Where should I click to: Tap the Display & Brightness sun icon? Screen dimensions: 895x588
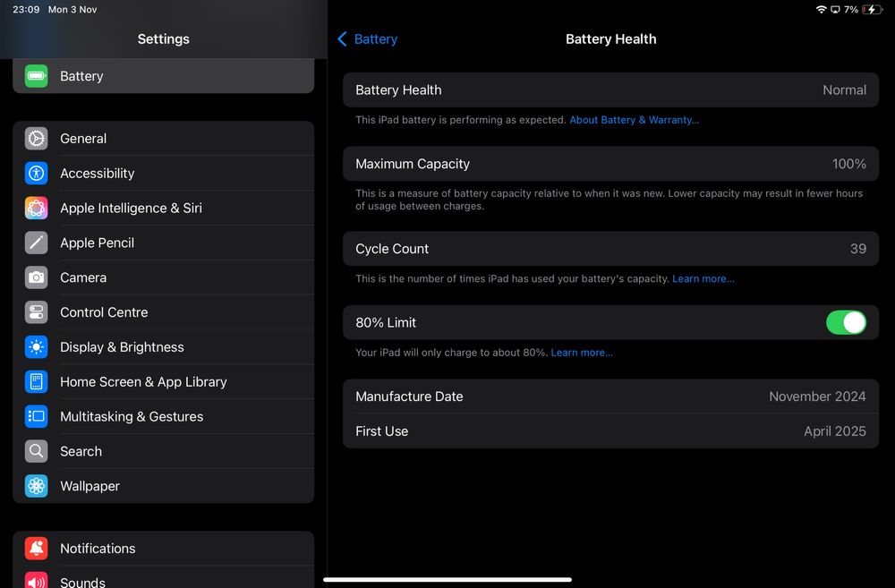(36, 347)
